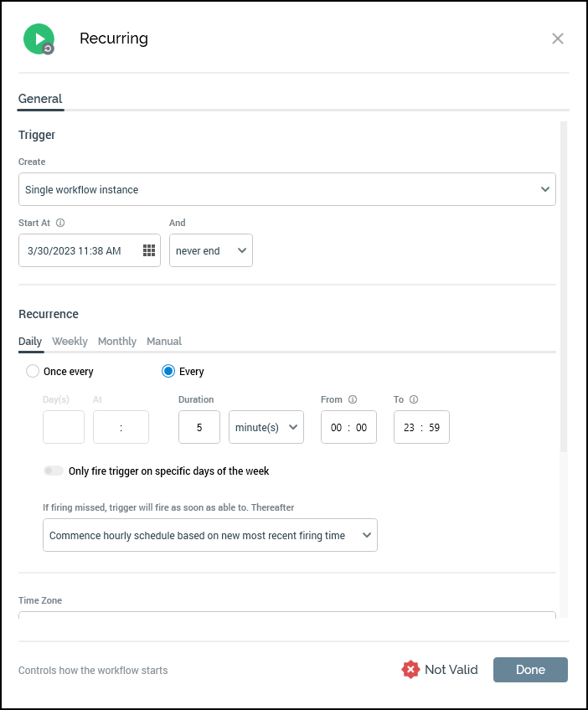Open the minute(s) unit dropdown
The height and width of the screenshot is (710, 588).
coord(266,427)
